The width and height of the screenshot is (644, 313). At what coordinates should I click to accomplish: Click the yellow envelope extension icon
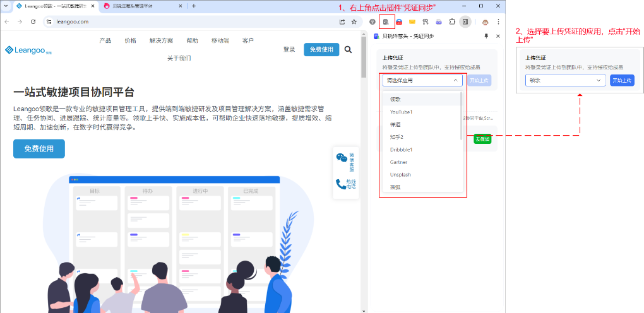[x=412, y=21]
